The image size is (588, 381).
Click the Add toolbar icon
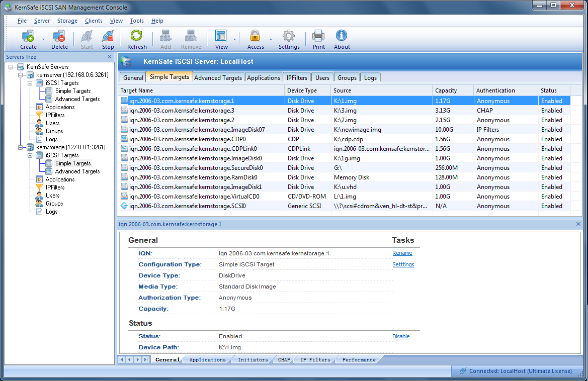165,36
